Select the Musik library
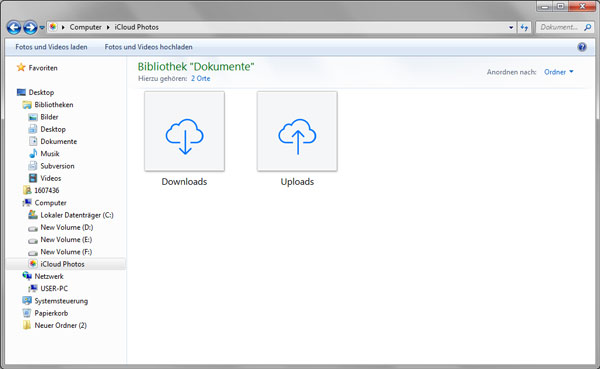Screen dimensions: 600x369 point(50,154)
